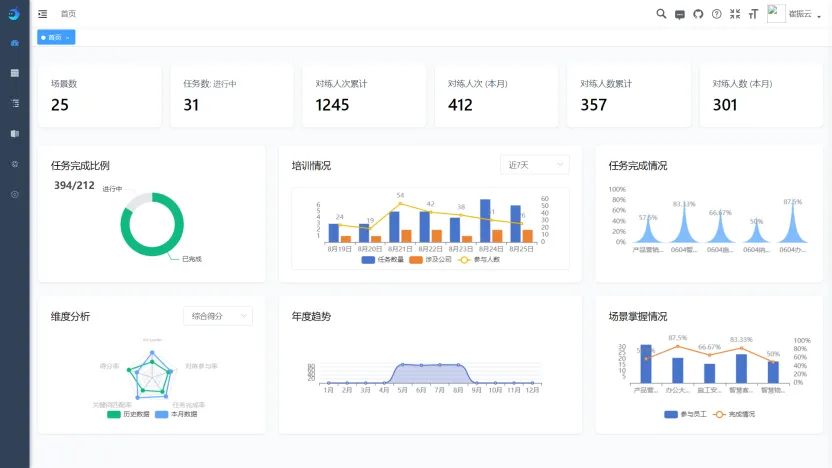The image size is (832, 468).
Task: Click the 对练人数 (本月) value 301
Action: coord(725,105)
